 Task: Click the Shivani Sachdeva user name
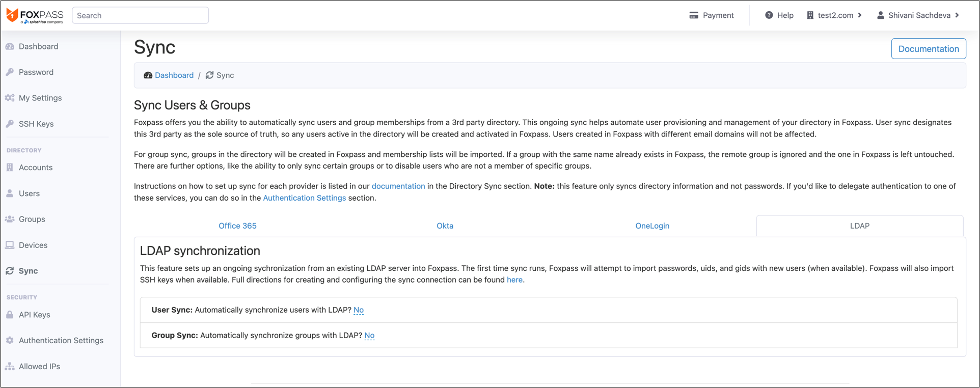coord(919,15)
